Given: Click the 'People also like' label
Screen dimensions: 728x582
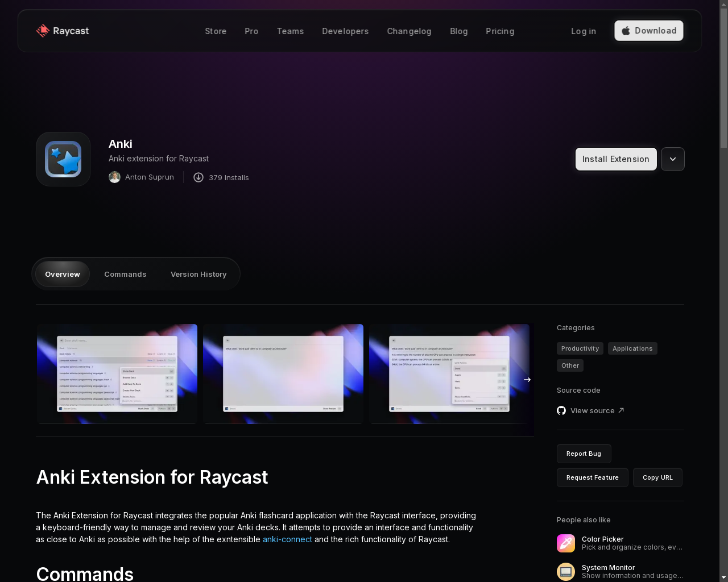Looking at the screenshot, I should coord(584,519).
